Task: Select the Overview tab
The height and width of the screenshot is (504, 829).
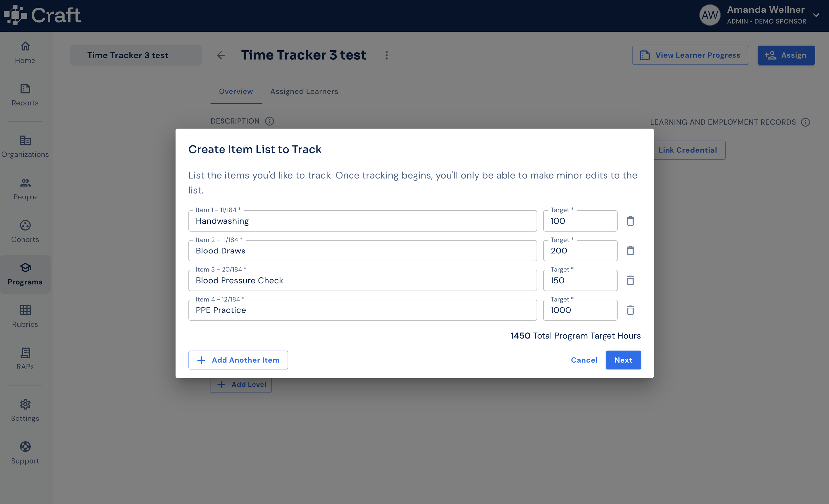Action: coord(235,91)
